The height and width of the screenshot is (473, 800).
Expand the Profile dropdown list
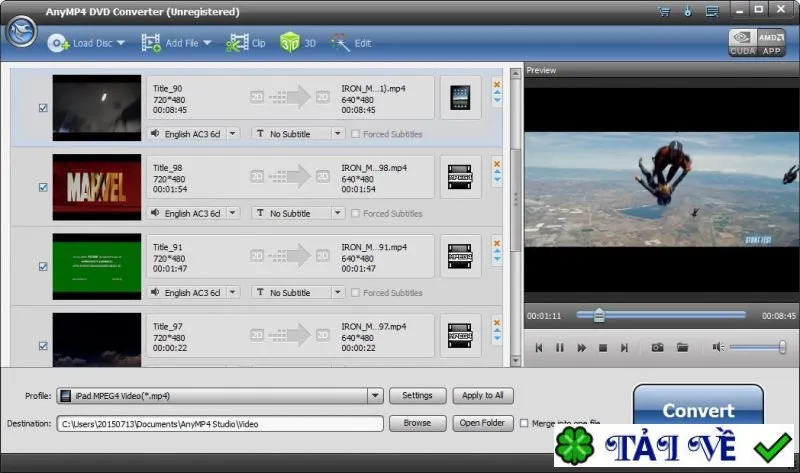click(375, 396)
